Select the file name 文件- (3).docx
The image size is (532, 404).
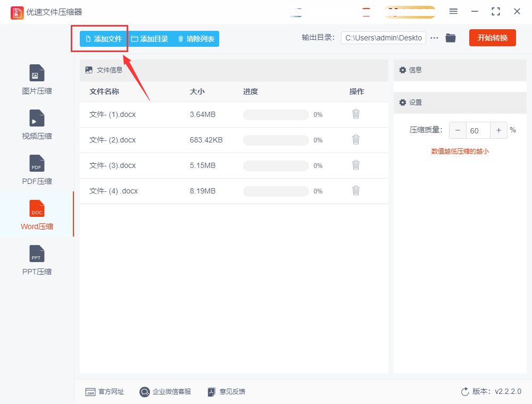[112, 165]
